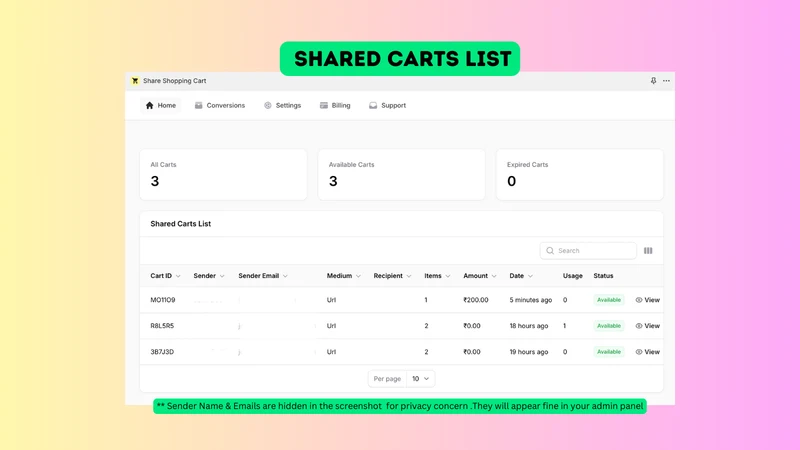
Task: Click the 5 minutes ago date cell
Action: tap(531, 300)
